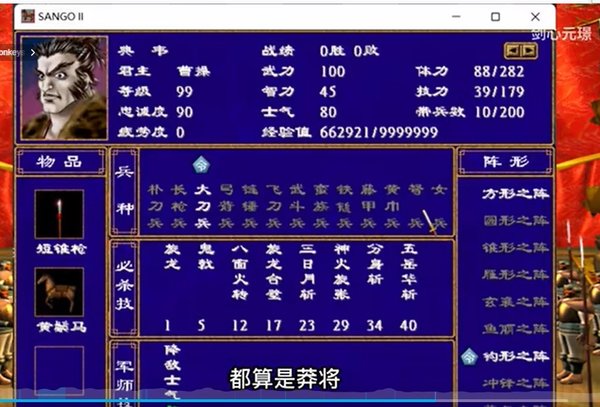Image resolution: width=600 pixels, height=407 pixels.
Task: Choose the 朴刀兵 troop type
Action: [x=155, y=207]
